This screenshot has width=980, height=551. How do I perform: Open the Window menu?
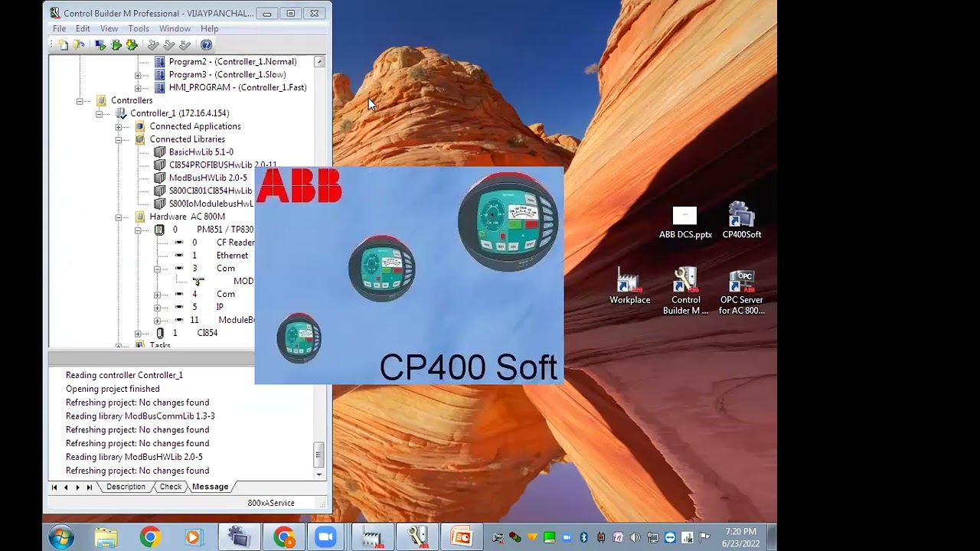coord(175,28)
